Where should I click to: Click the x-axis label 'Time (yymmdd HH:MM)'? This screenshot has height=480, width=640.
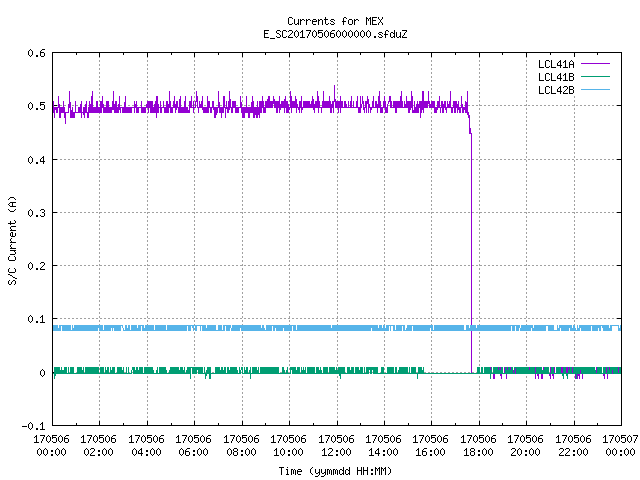(335, 471)
